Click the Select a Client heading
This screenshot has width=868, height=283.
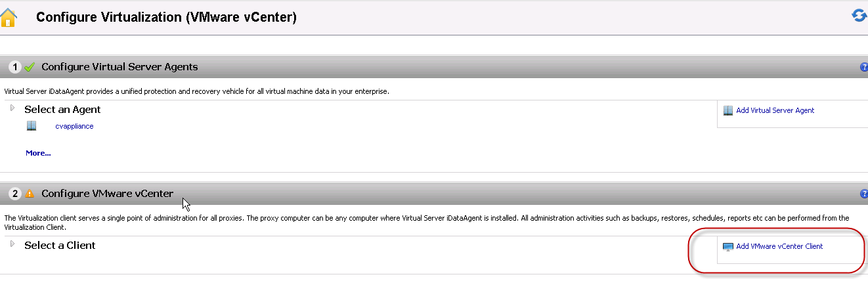60,245
